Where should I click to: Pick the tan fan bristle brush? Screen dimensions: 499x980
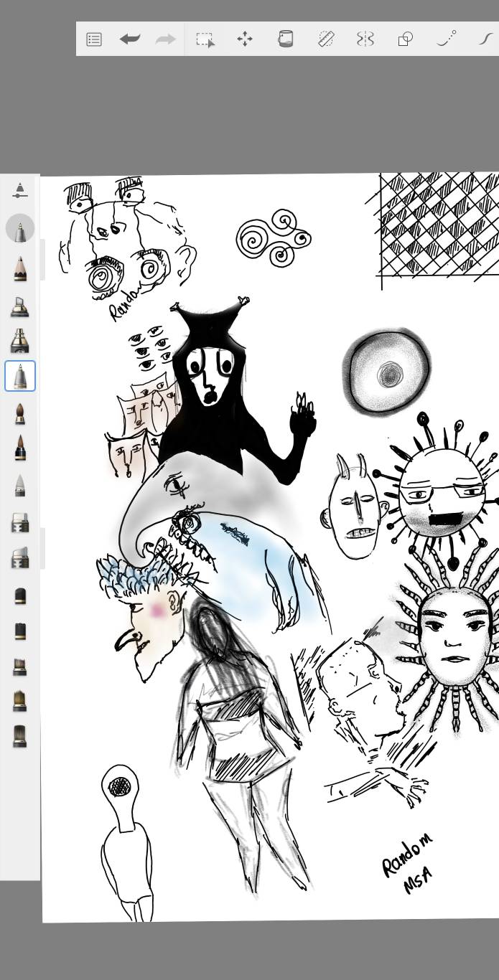pos(20,701)
